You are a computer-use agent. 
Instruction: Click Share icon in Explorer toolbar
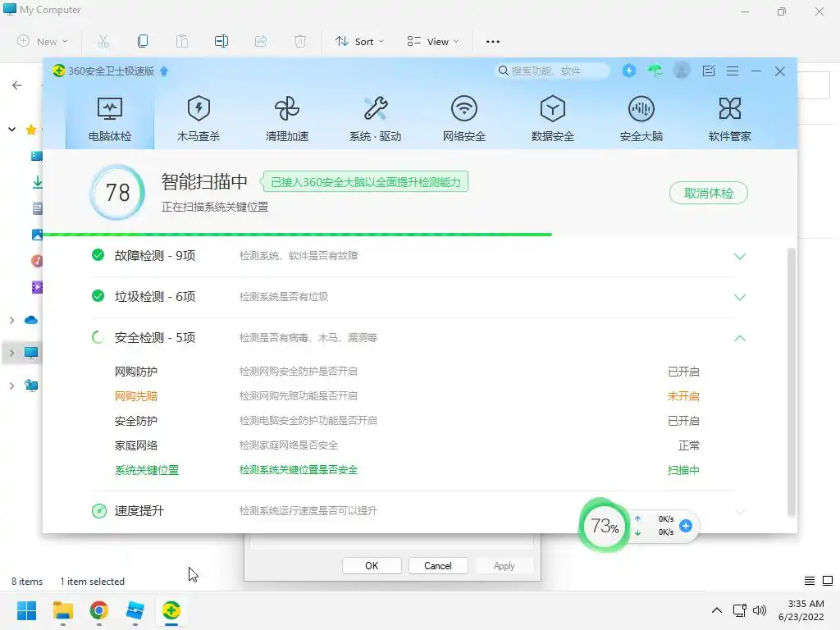click(x=261, y=41)
